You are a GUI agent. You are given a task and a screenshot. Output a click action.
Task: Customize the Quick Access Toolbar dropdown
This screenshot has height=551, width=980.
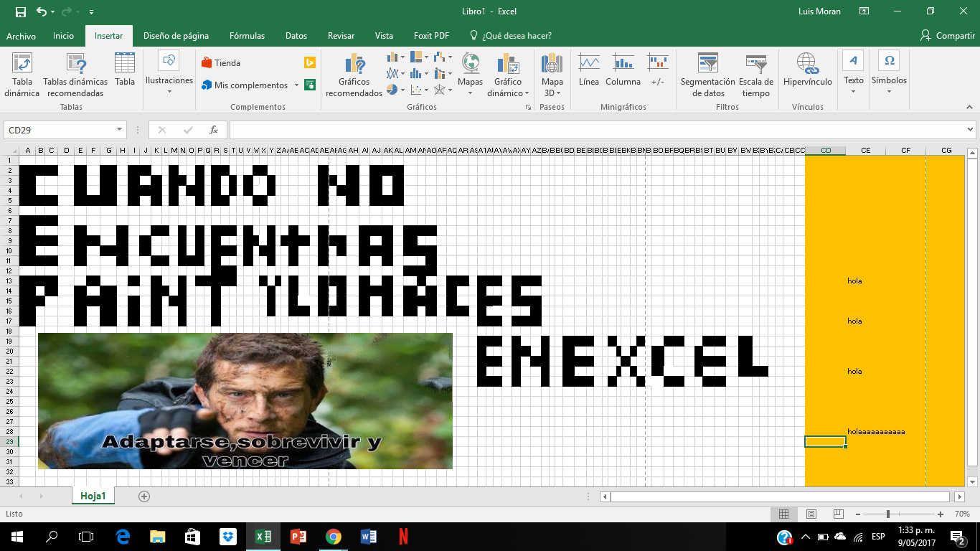91,12
